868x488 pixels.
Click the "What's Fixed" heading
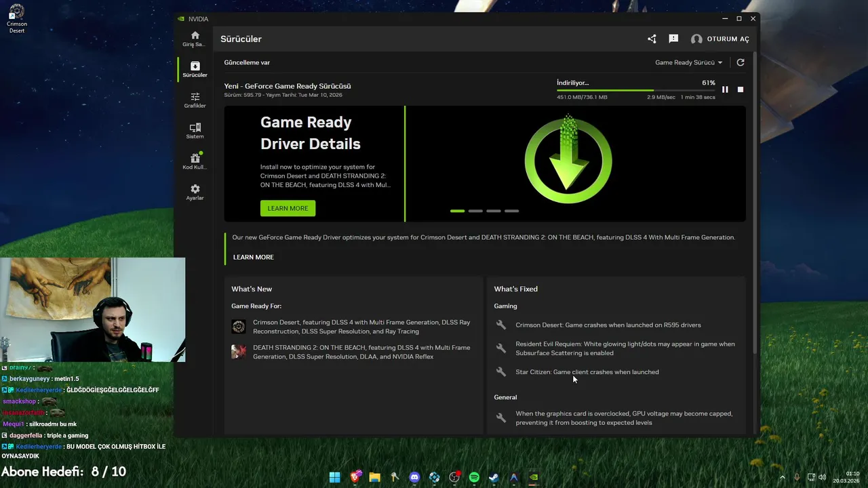[x=515, y=289]
